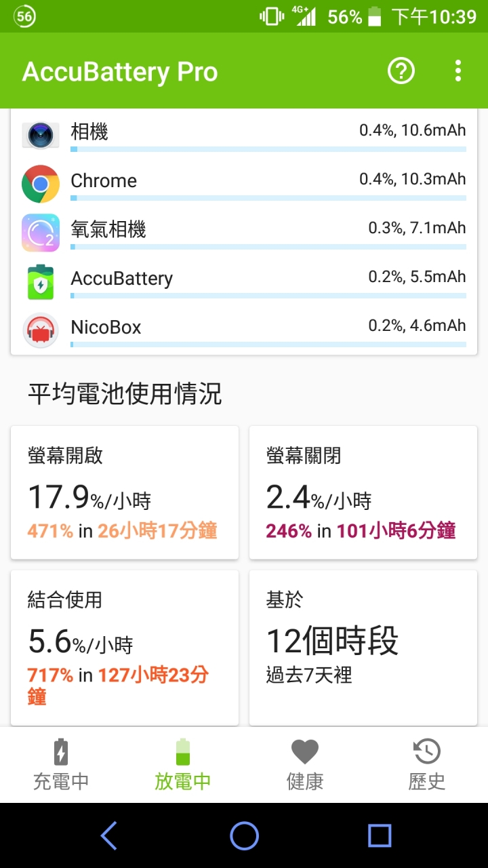Viewport: 488px width, 868px height.
Task: Tap the 螢幕關閉 screen-off usage card
Action: tap(363, 492)
